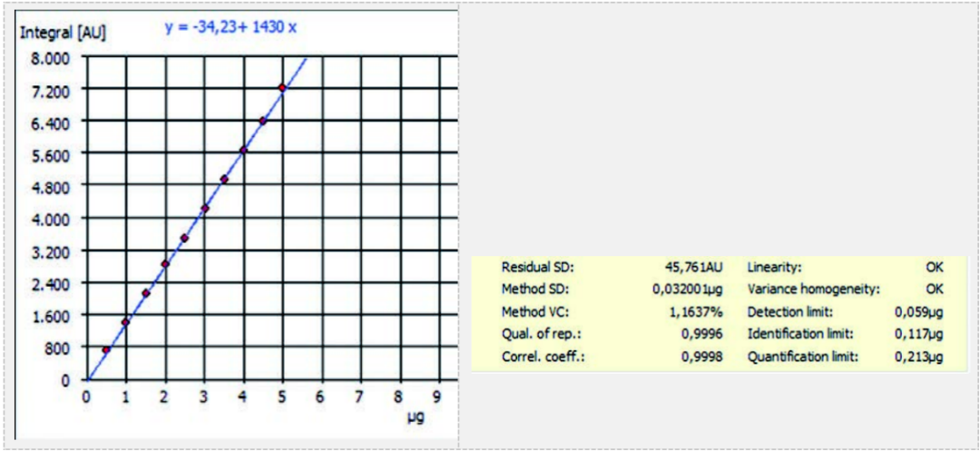This screenshot has width=980, height=451.
Task: Select the Quantification limit value 0,213µg
Action: coord(919,358)
